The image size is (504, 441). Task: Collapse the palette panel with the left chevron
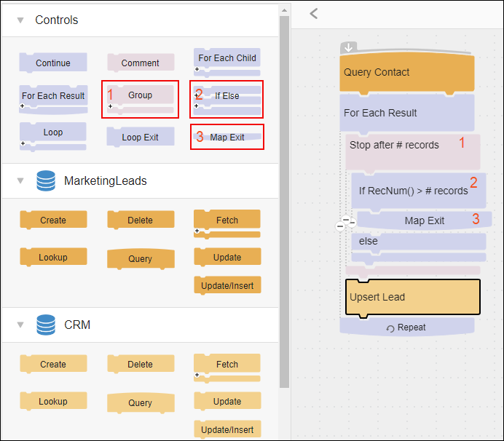pos(314,14)
